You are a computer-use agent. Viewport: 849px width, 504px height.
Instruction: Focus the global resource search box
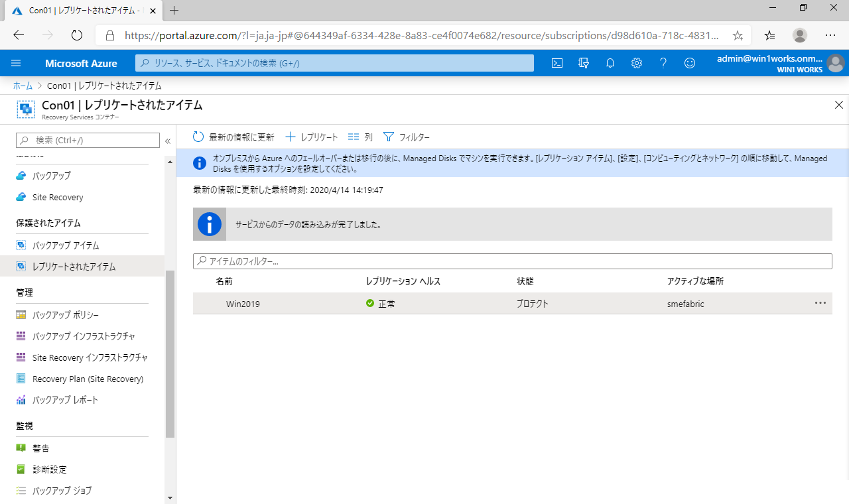(334, 63)
